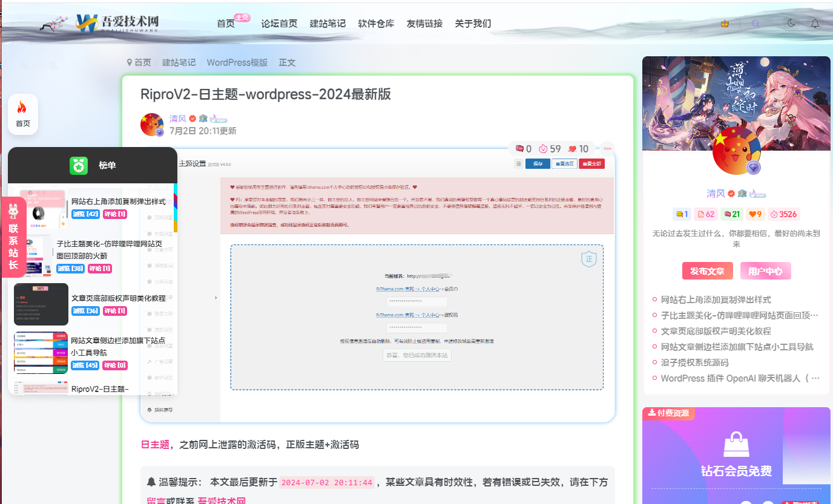The image size is (833, 504).
Task: Open the search magnifier in the header
Action: 755,24
